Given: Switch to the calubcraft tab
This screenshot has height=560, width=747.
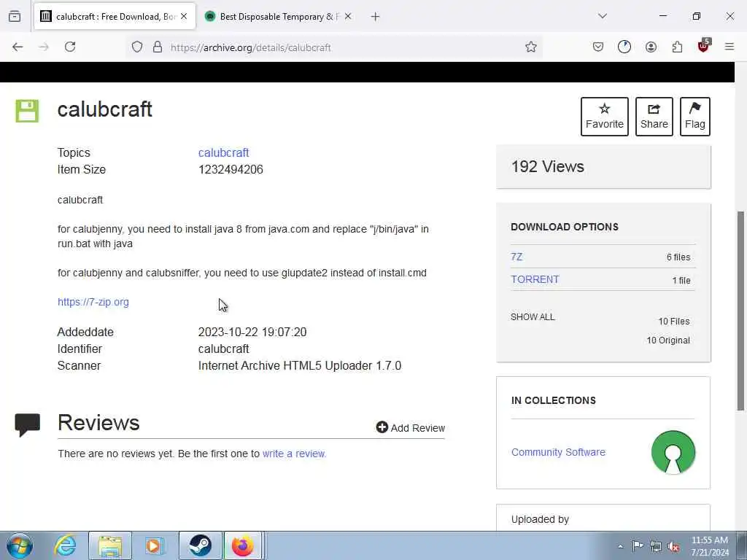Looking at the screenshot, I should (115, 17).
